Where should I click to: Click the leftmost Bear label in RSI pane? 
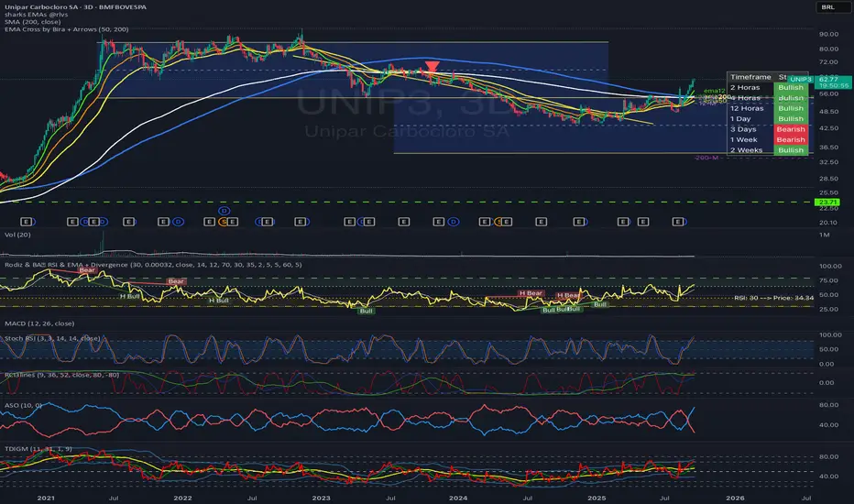click(x=87, y=269)
